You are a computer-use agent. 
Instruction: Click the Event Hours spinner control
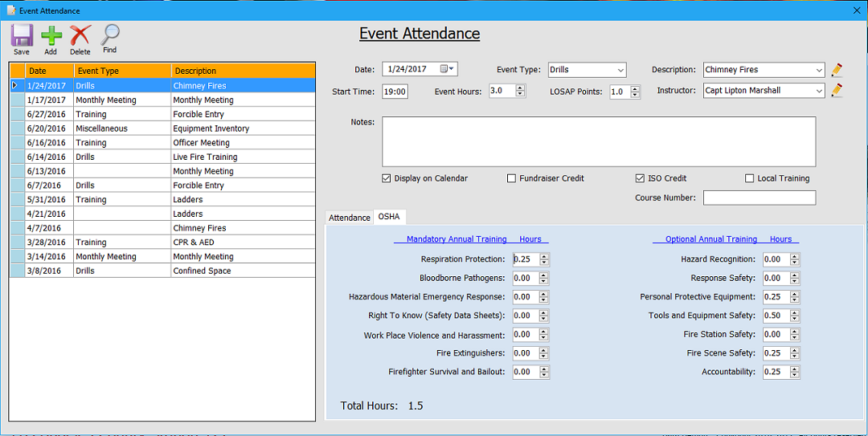[520, 91]
